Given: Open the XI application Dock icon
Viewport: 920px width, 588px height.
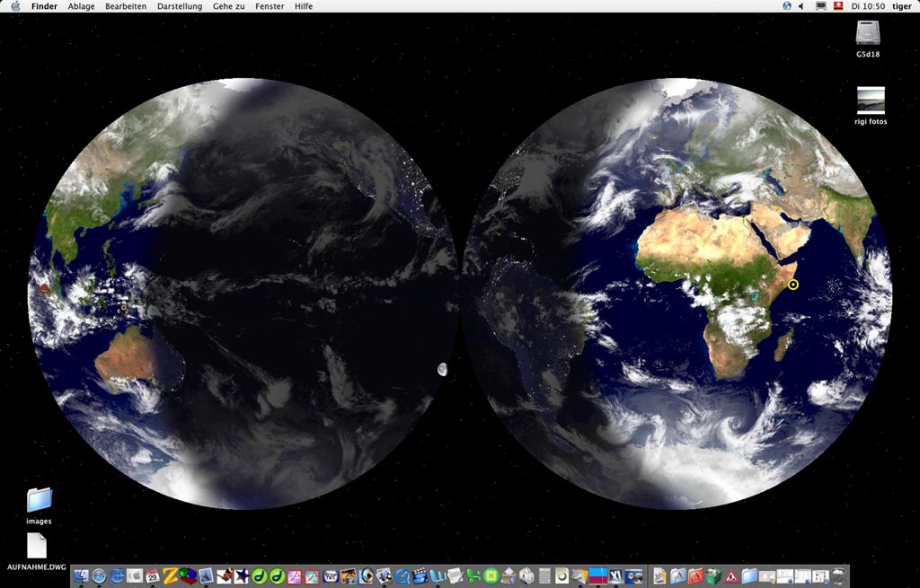Looking at the screenshot, I should point(615,575).
